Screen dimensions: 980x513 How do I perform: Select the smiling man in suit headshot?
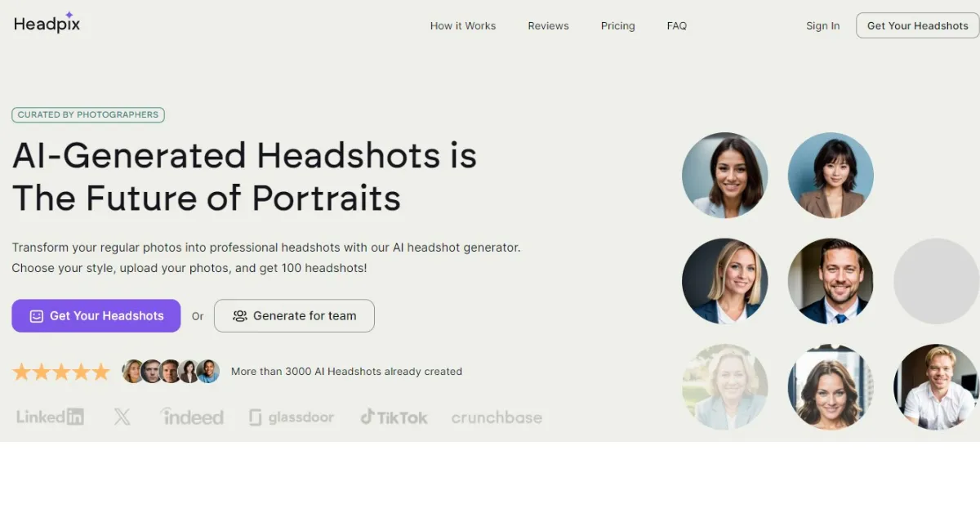coord(831,281)
